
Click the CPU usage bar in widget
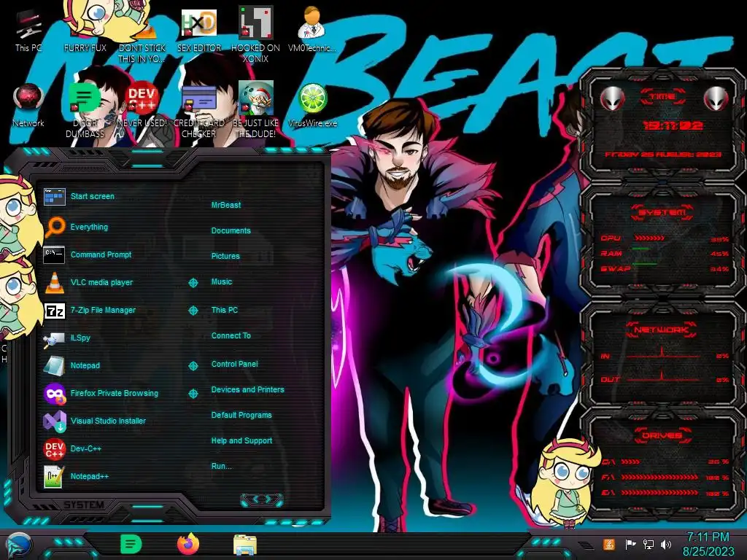(650, 238)
